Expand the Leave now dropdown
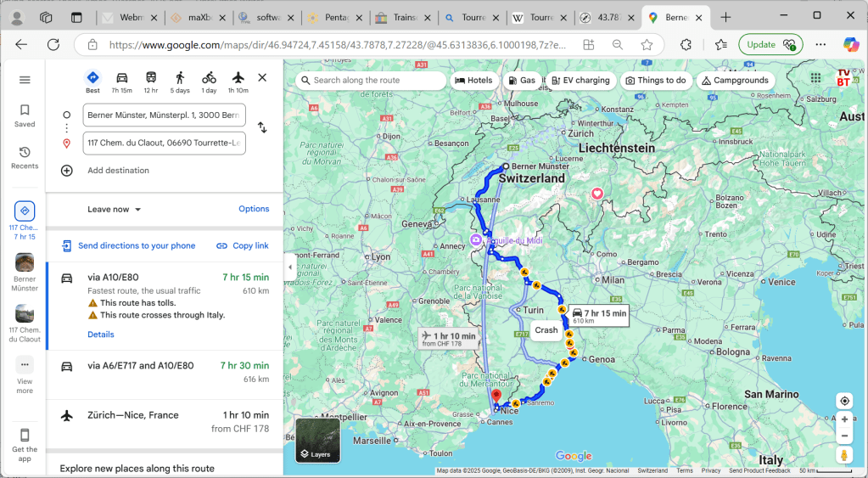Image resolution: width=868 pixels, height=478 pixels. [115, 210]
